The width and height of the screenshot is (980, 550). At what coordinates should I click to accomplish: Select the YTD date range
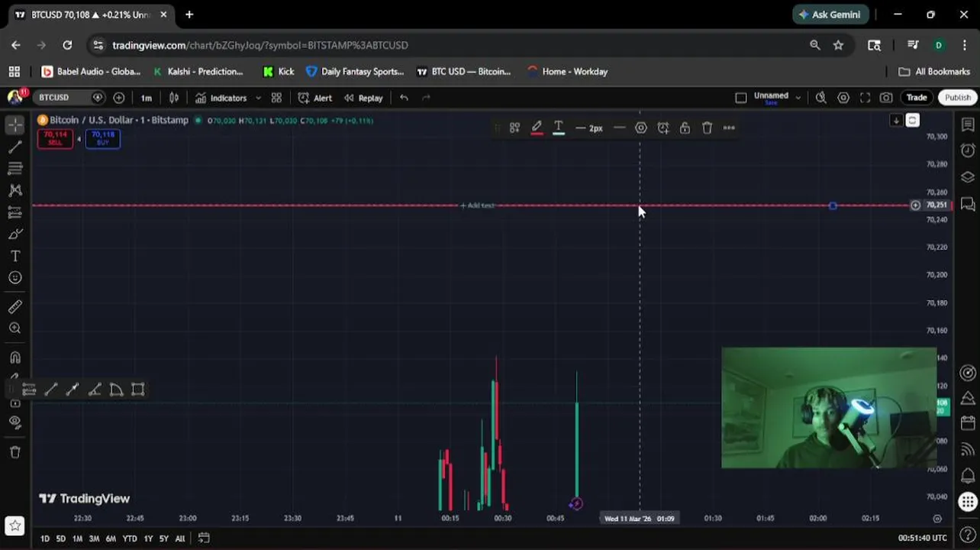(x=129, y=539)
